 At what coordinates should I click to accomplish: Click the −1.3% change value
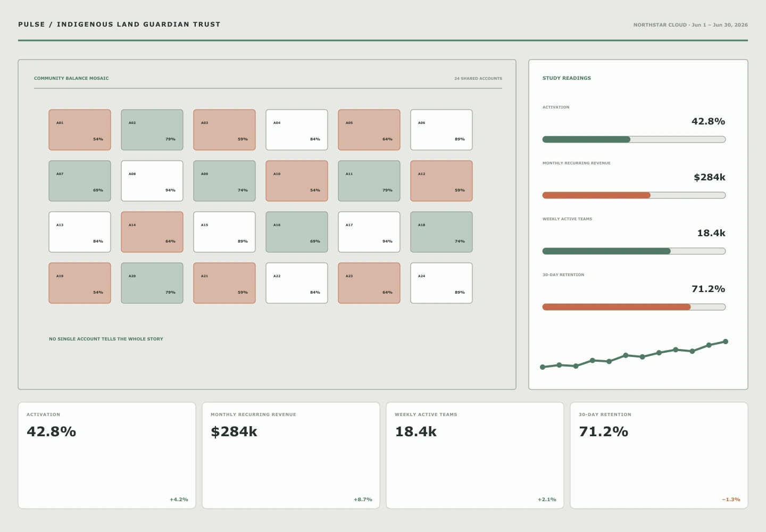point(731,500)
